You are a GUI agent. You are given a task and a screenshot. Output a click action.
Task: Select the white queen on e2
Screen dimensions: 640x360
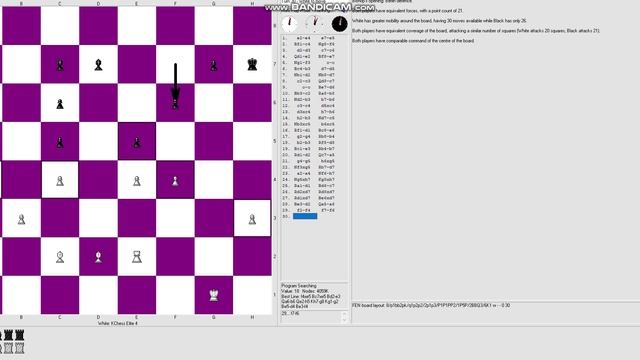[x=137, y=257]
